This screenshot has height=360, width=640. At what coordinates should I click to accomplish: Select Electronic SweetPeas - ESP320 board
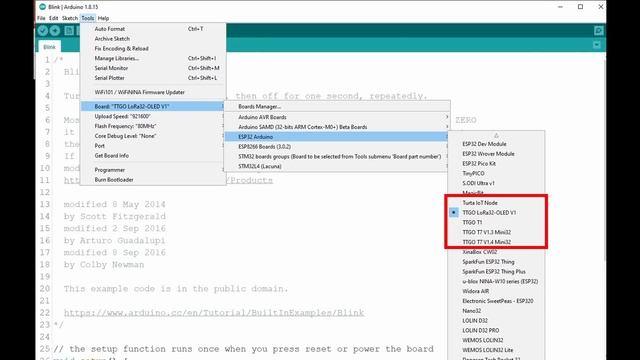tap(496, 301)
